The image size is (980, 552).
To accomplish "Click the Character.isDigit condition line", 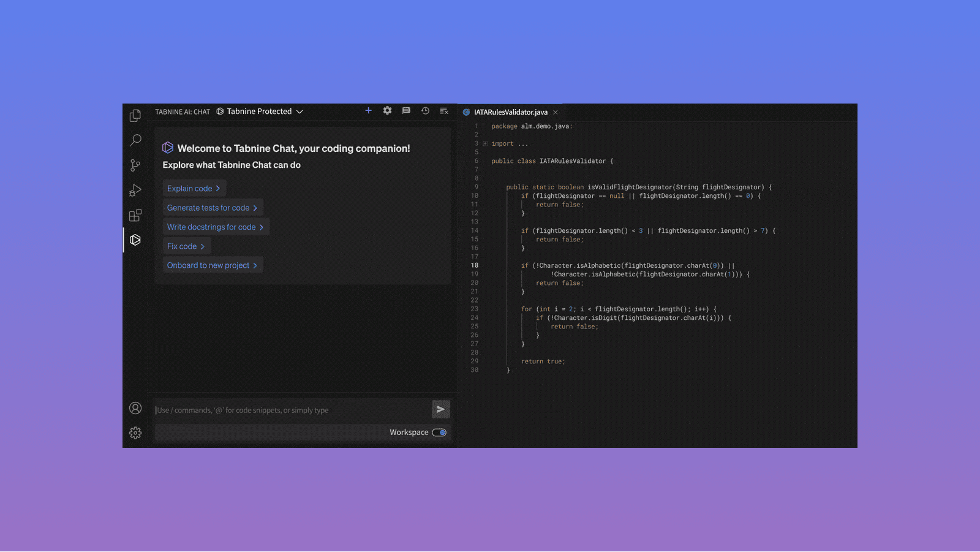I will point(633,318).
